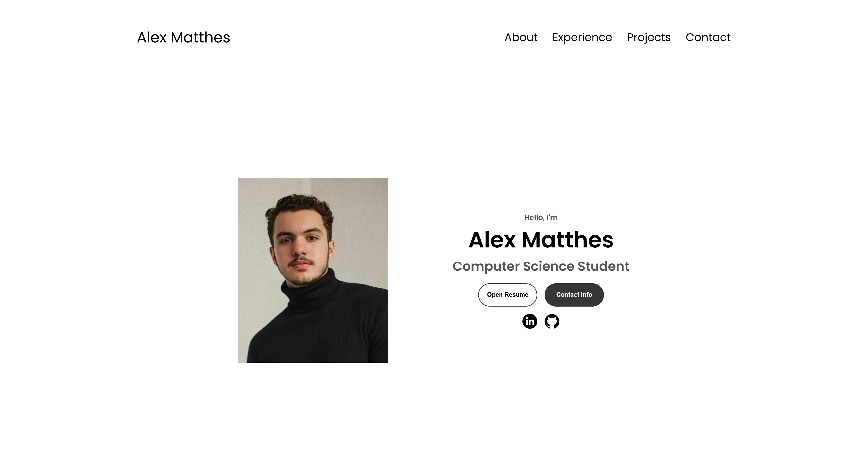The image size is (868, 457).
Task: Return home via the header wordmark
Action: point(183,37)
